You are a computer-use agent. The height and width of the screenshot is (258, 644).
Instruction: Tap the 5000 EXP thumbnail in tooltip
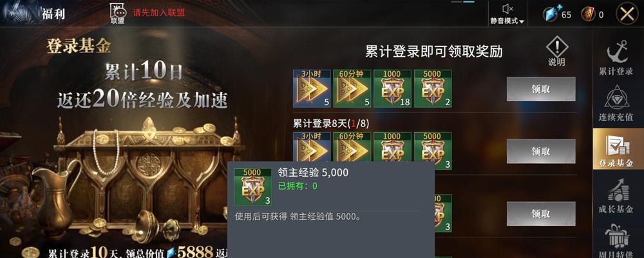[252, 187]
